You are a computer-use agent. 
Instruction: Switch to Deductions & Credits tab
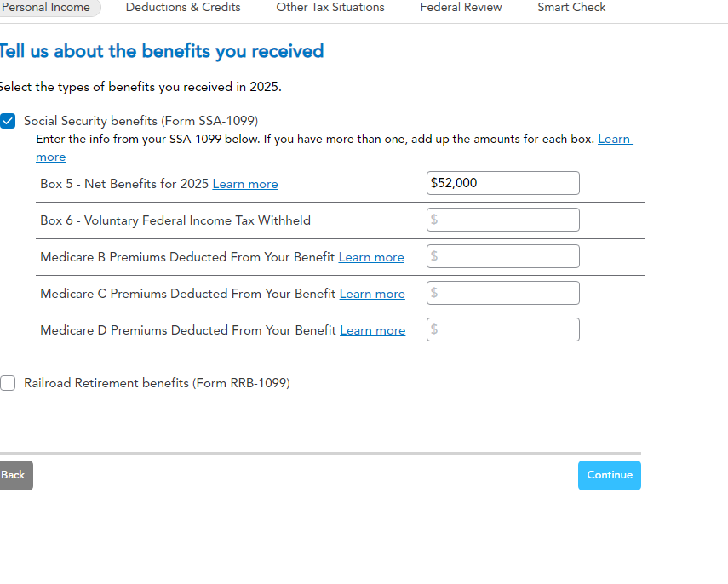(x=183, y=8)
